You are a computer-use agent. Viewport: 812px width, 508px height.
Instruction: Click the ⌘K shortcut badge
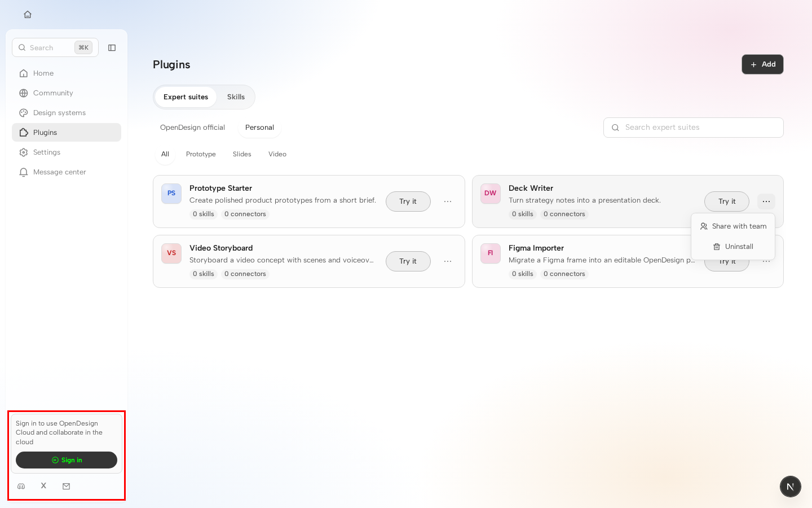point(83,48)
